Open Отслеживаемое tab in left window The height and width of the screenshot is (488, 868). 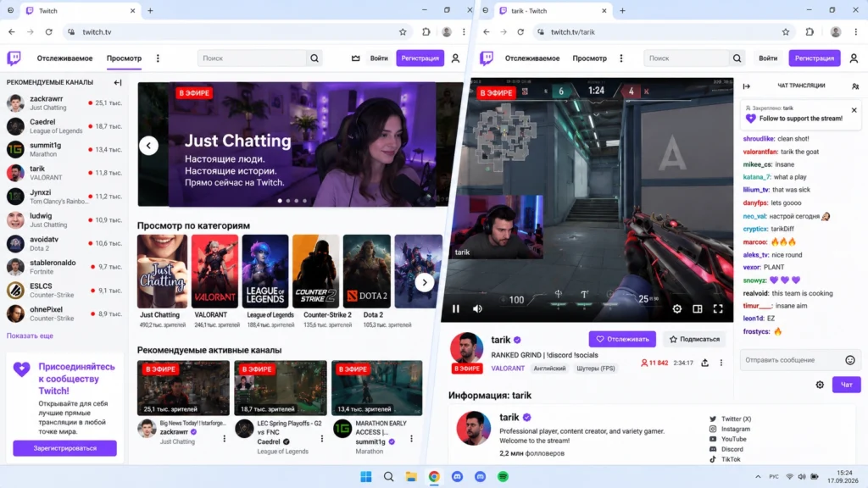[x=64, y=58]
